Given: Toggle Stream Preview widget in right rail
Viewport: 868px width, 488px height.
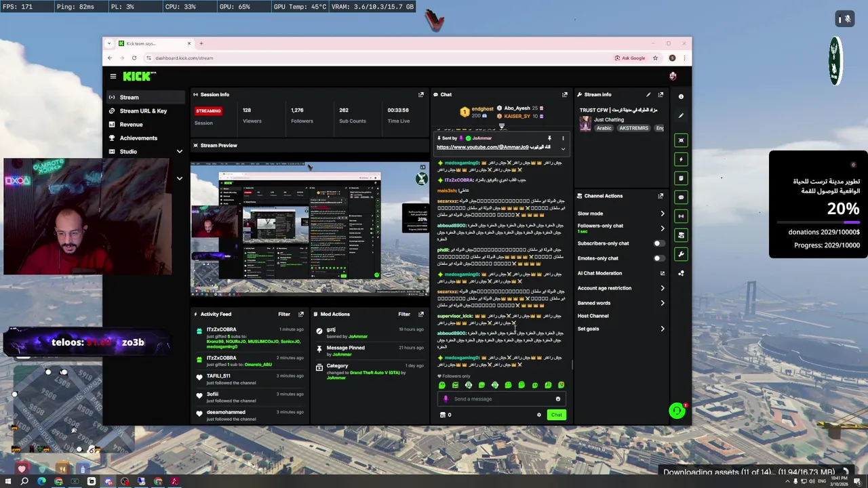Looking at the screenshot, I should pyautogui.click(x=681, y=140).
